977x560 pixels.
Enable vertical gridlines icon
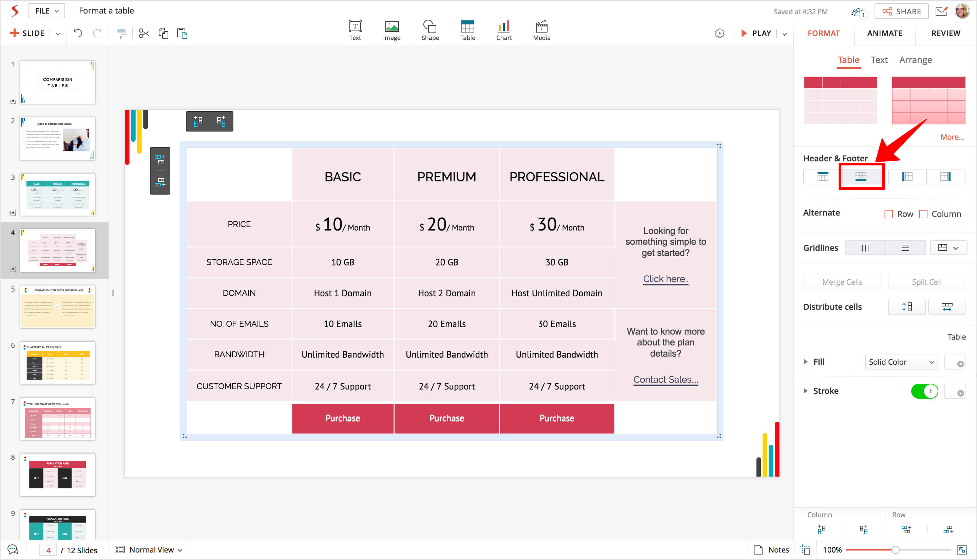coord(865,248)
